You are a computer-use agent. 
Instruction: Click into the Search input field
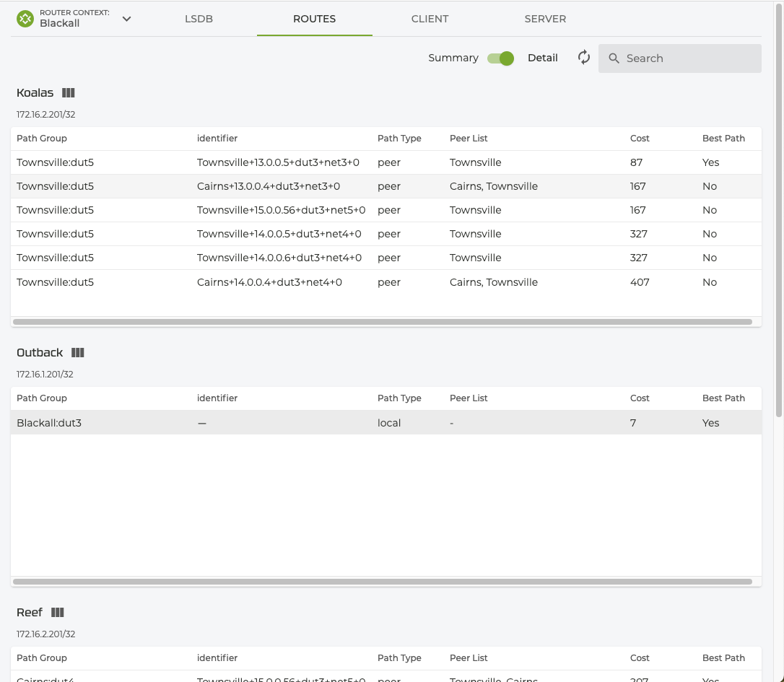[686, 58]
